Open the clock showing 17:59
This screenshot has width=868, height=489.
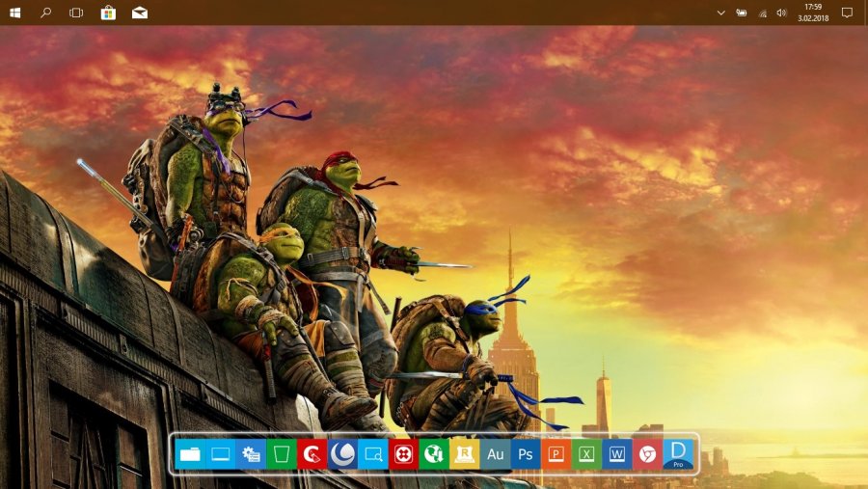click(x=813, y=13)
